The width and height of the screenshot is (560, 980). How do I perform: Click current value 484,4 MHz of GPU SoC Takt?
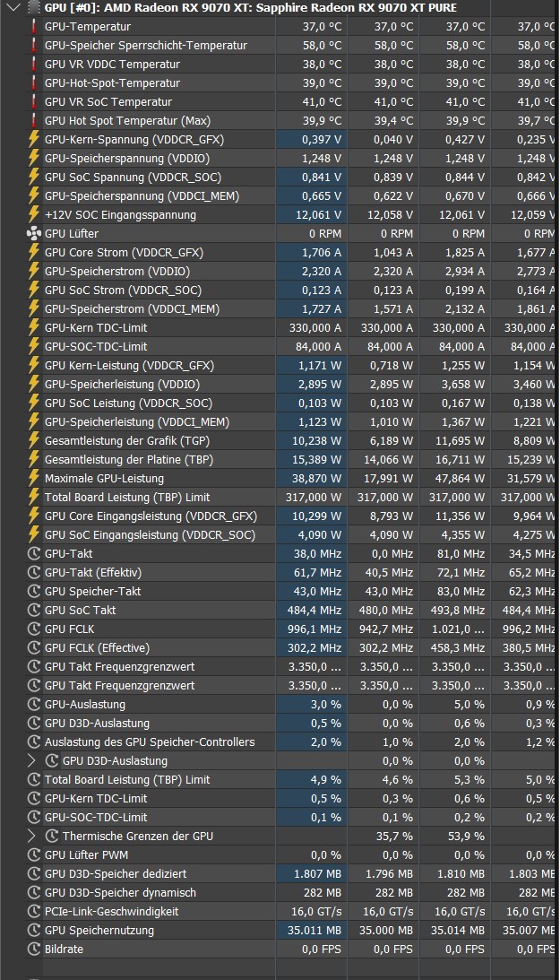tap(314, 610)
